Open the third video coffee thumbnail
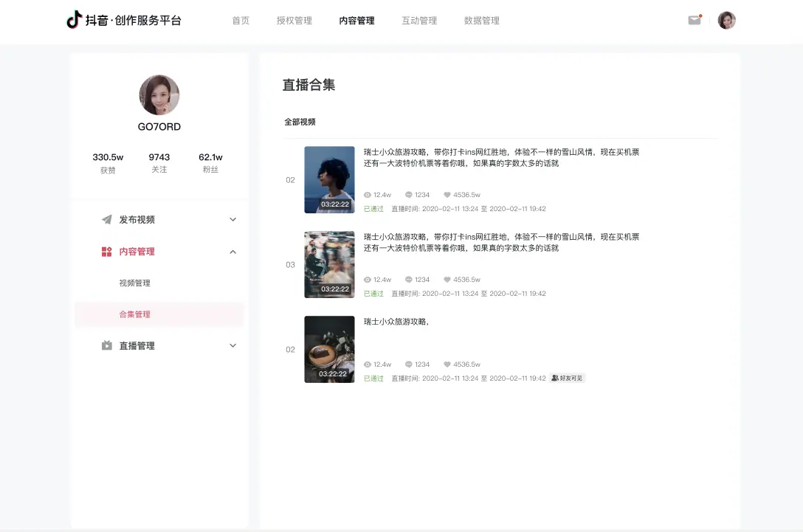 329,349
